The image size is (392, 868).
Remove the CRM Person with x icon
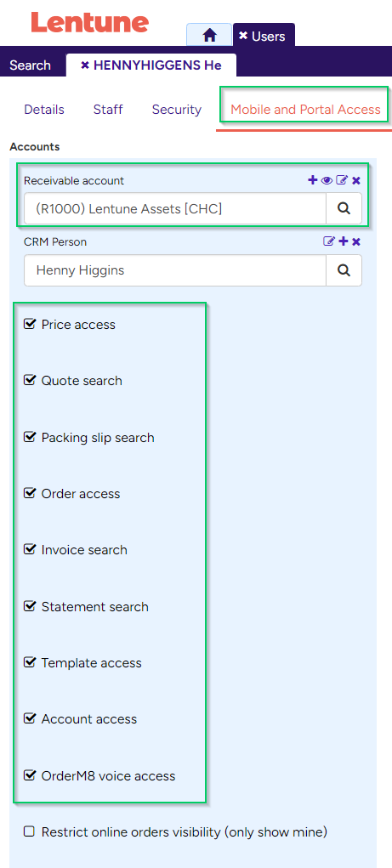[x=356, y=241]
